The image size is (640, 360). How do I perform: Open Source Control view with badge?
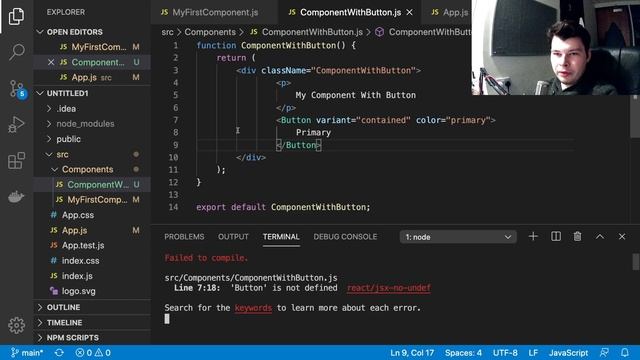(17, 89)
